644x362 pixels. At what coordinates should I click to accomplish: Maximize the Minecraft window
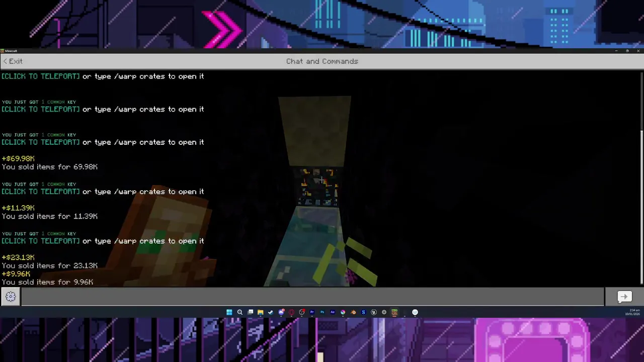(627, 51)
